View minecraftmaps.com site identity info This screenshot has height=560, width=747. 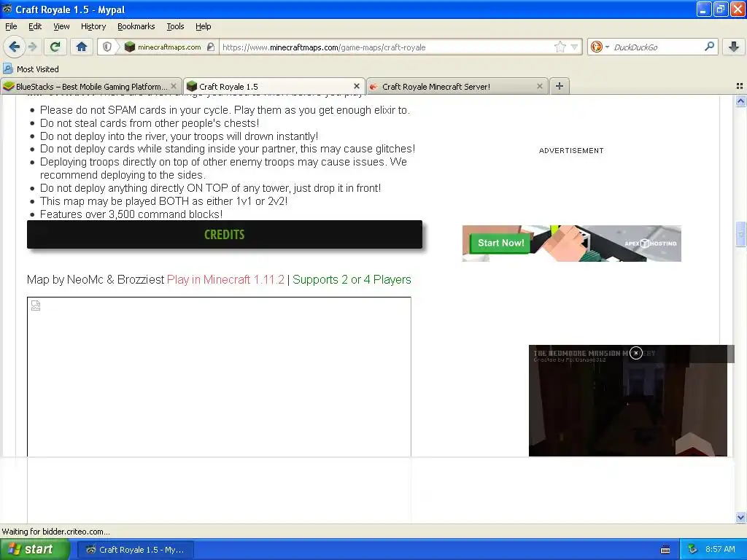point(163,47)
